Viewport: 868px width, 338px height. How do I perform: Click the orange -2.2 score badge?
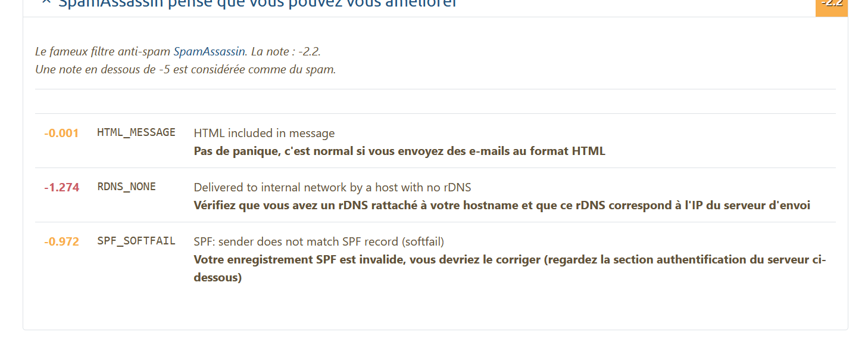pyautogui.click(x=832, y=5)
